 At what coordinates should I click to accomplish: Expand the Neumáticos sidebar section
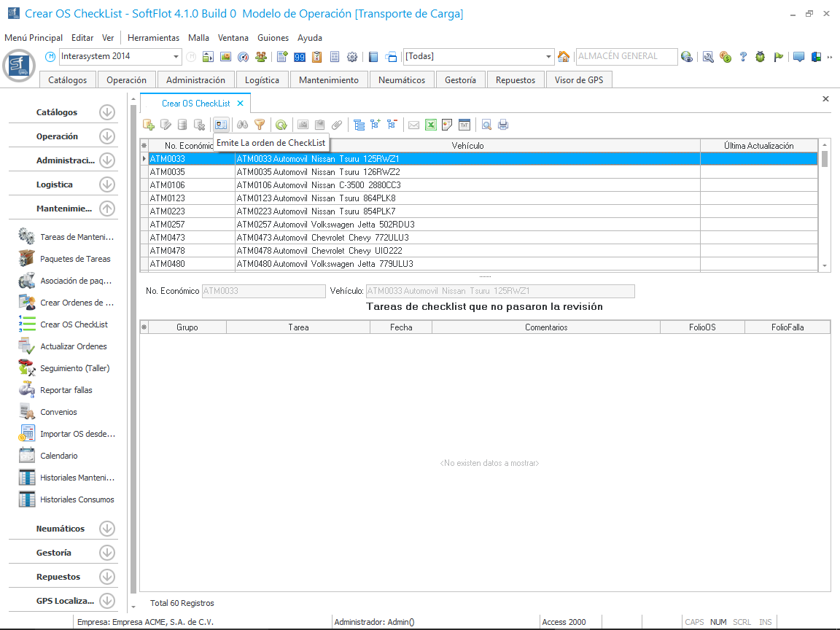coord(107,529)
